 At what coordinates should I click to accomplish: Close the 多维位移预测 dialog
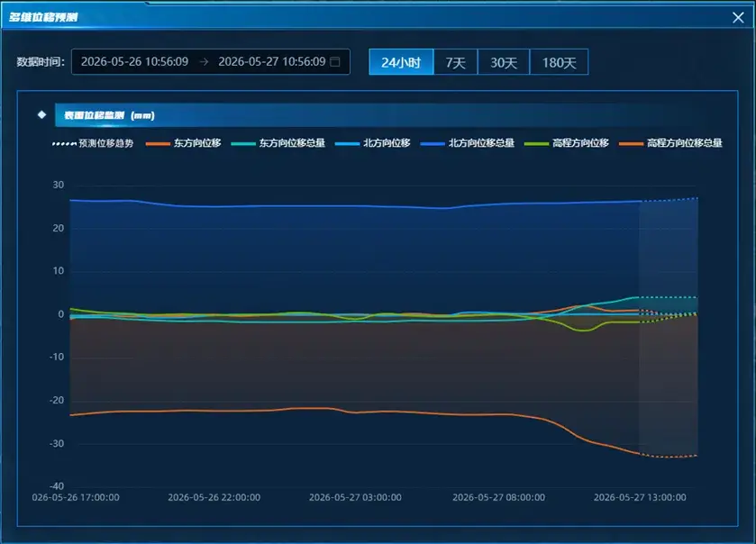(x=738, y=18)
